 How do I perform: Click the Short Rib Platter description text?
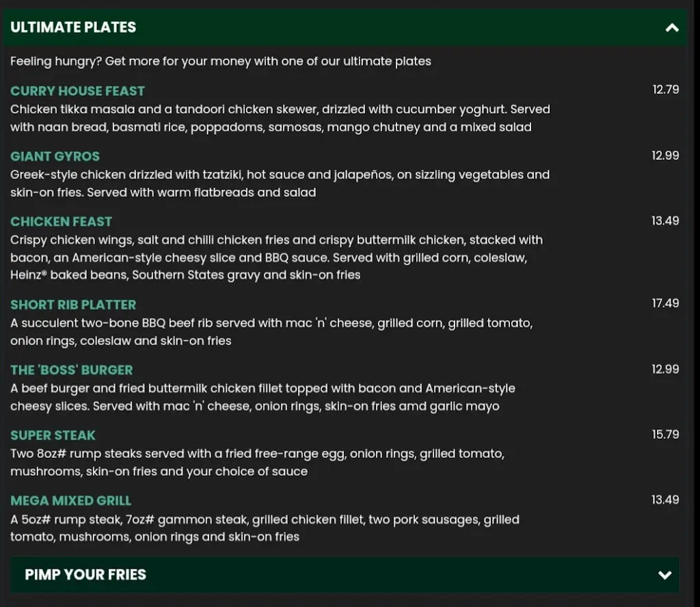[271, 332]
